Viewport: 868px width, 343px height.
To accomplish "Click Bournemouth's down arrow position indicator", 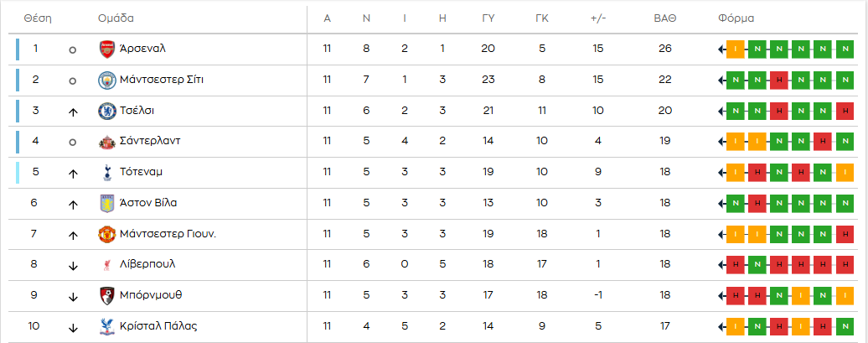I will tap(73, 296).
